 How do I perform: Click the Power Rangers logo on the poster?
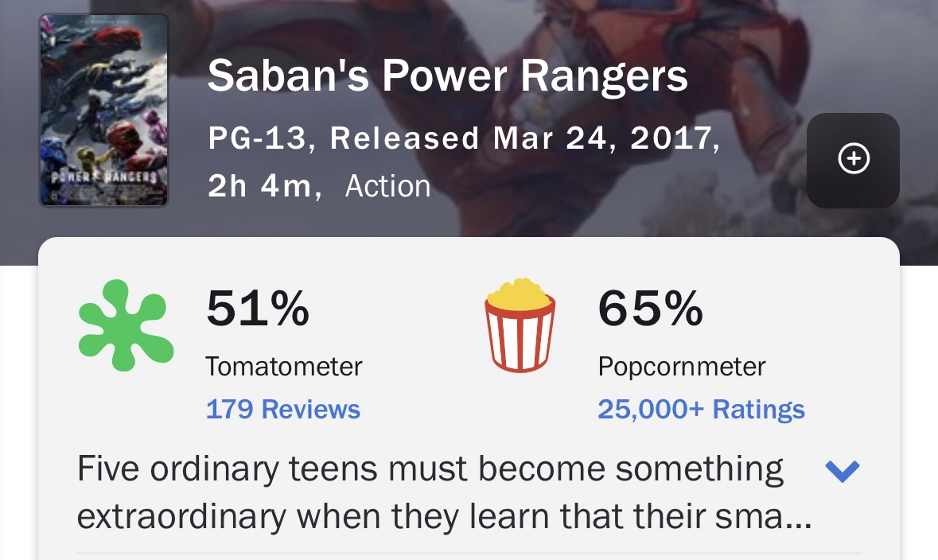[103, 175]
